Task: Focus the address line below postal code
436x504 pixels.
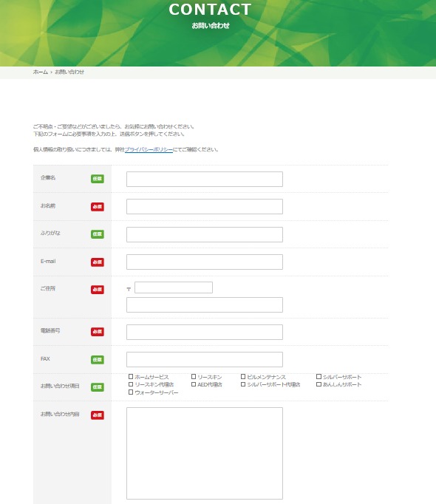Action: pos(205,304)
